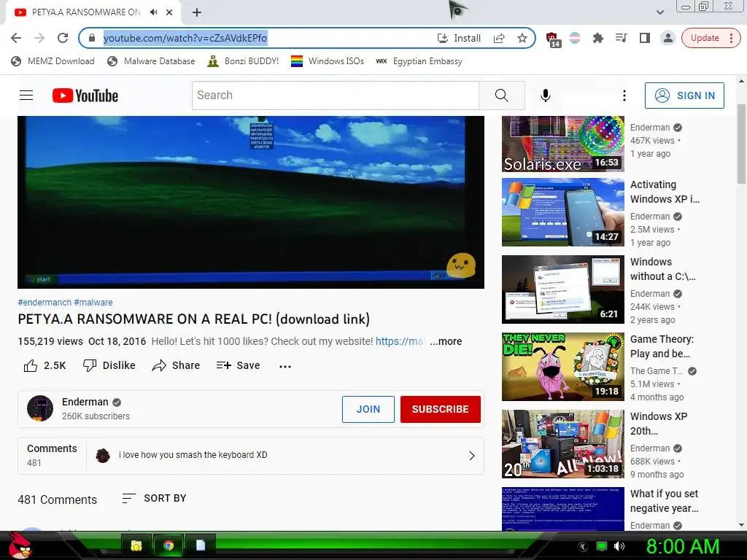
Task: Open the uBlock shield extension showing 14
Action: (x=552, y=39)
